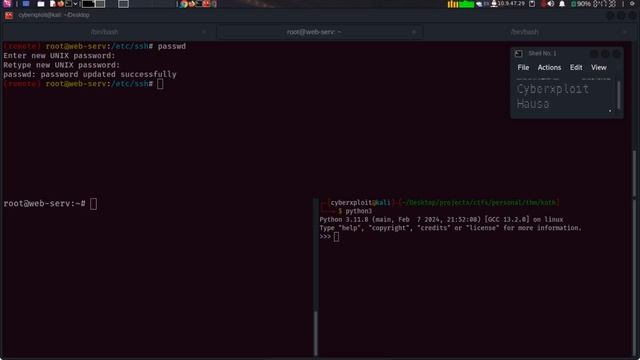Screen dimensions: 640x360
Task: Open the network connection tray icon
Action: point(479,4)
